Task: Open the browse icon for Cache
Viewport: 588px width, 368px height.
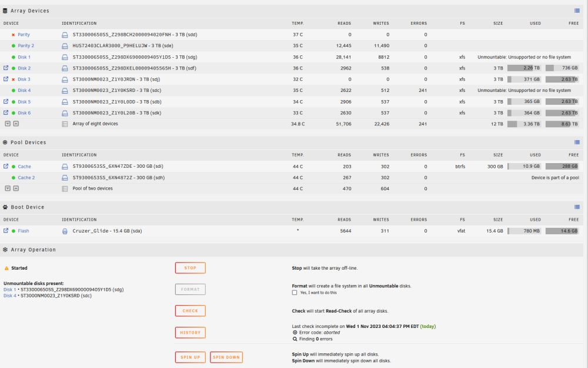Action: 6,166
